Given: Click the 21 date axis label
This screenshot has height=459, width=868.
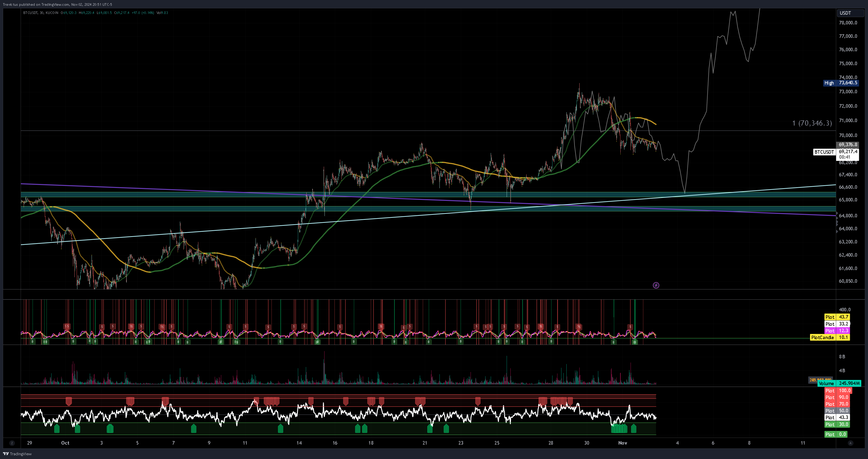Looking at the screenshot, I should pos(425,443).
